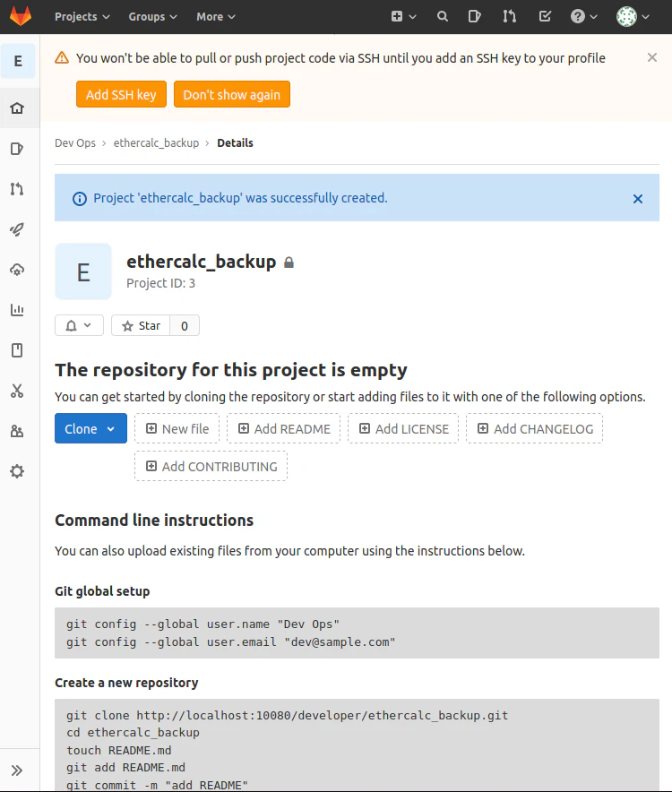Open the Analytics chart icon
This screenshot has width=672, height=792.
[x=17, y=310]
